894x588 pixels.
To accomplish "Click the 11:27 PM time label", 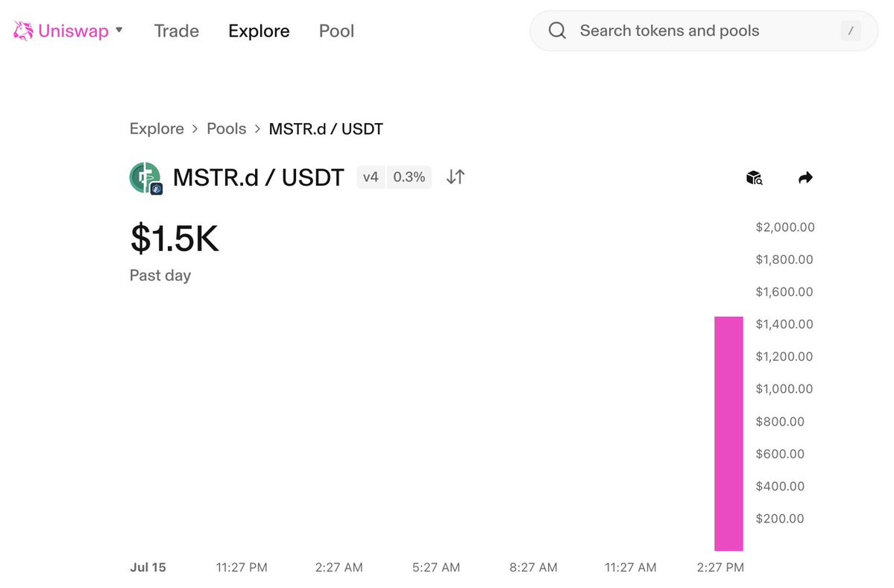I will pos(242,567).
